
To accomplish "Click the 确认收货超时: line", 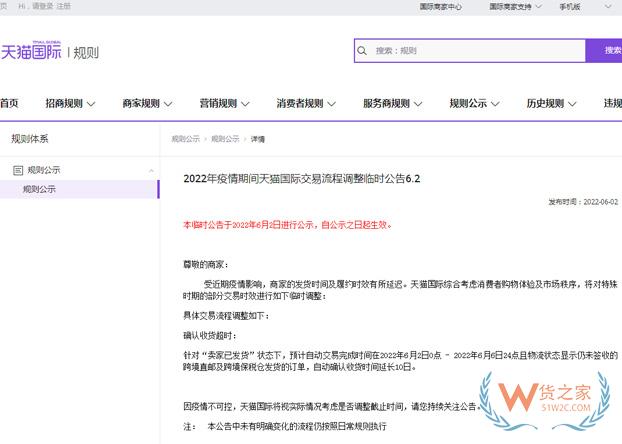I will click(210, 336).
